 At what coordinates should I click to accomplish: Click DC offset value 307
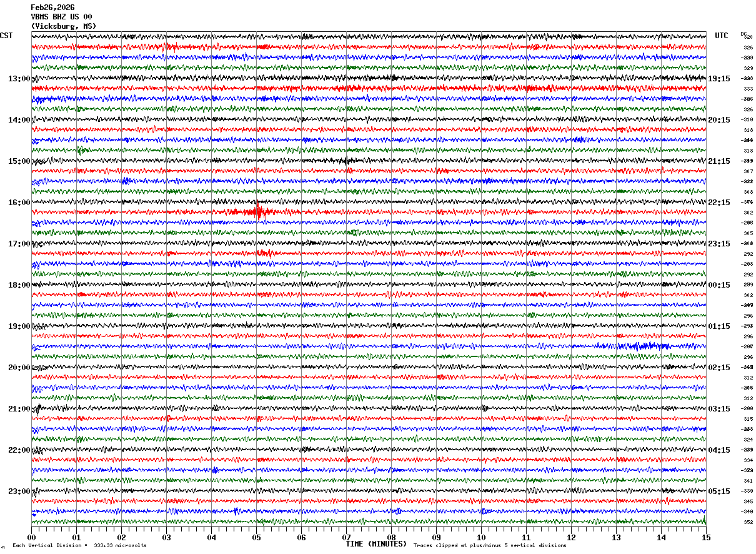point(748,171)
